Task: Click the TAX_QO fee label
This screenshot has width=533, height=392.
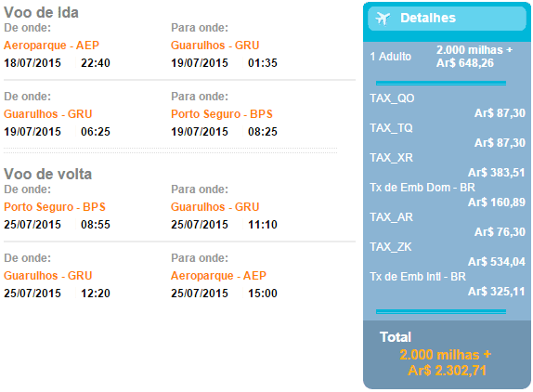Action: (392, 98)
